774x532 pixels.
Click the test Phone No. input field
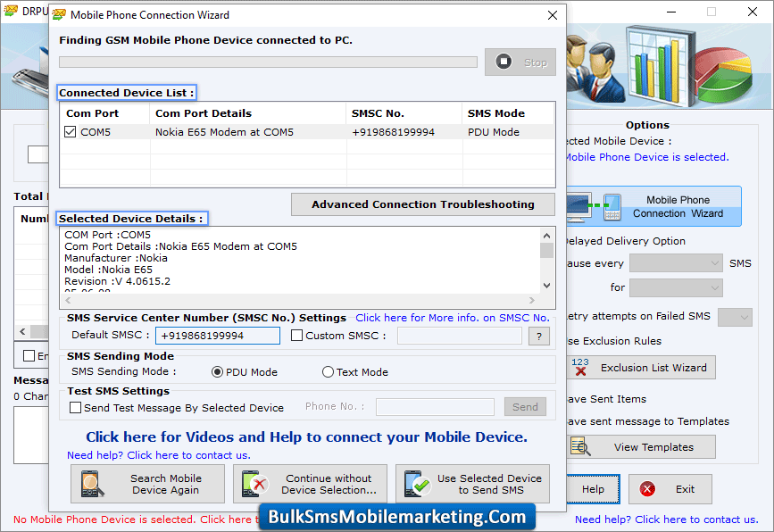(x=435, y=407)
